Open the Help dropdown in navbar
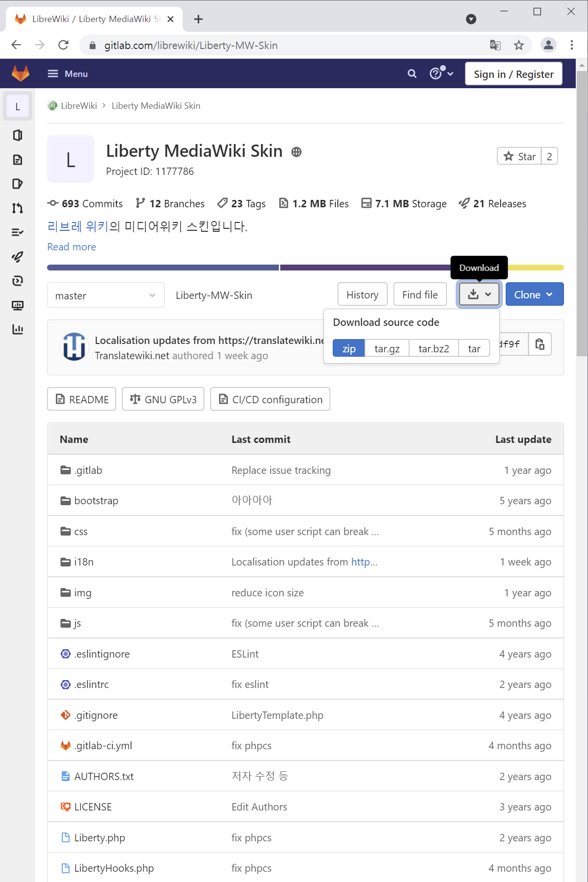 [x=441, y=73]
